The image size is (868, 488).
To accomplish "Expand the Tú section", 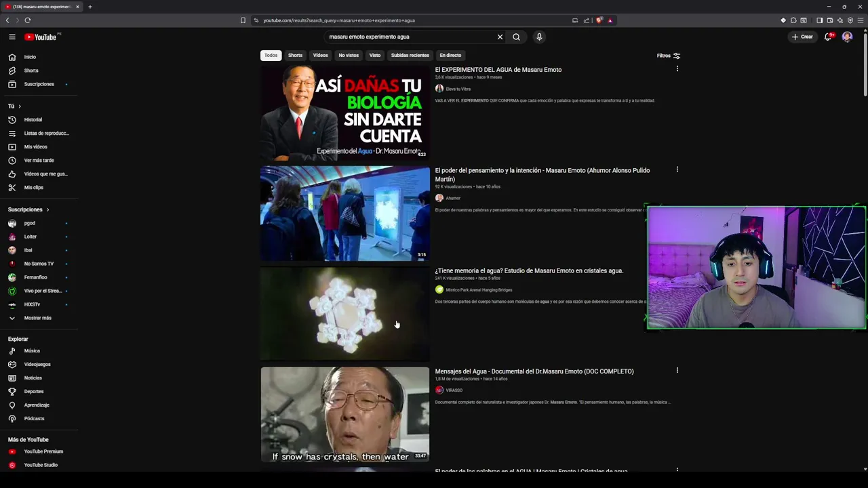I will coord(14,106).
